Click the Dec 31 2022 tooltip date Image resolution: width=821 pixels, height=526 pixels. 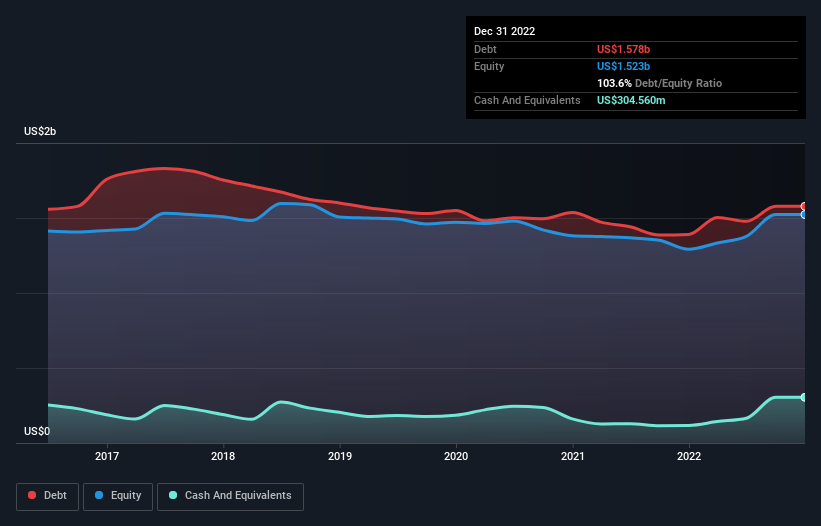click(x=504, y=31)
